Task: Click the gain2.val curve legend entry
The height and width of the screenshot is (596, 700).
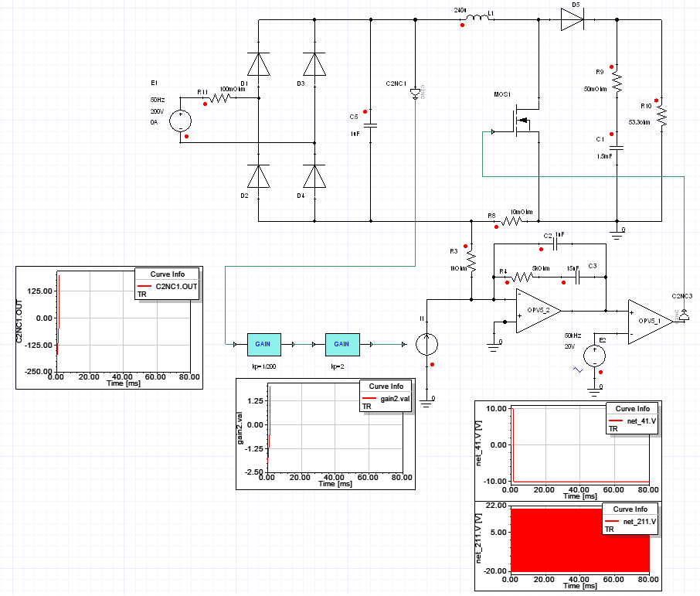Action: click(x=386, y=399)
